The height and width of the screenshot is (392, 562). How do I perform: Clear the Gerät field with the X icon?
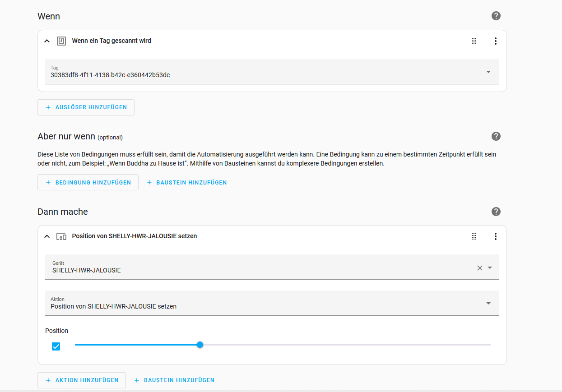[480, 268]
